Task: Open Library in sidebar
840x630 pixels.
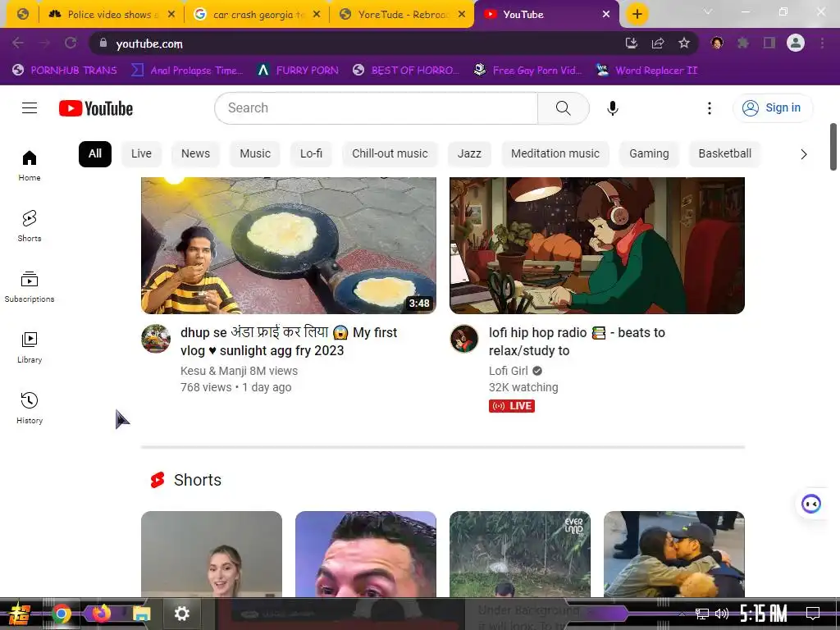Action: (x=30, y=348)
